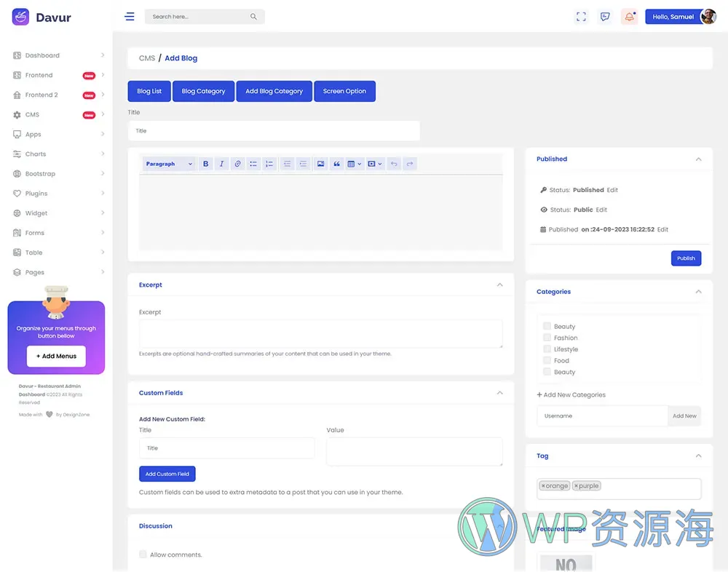
Task: Insert a blockquote in the editor
Action: tap(336, 164)
